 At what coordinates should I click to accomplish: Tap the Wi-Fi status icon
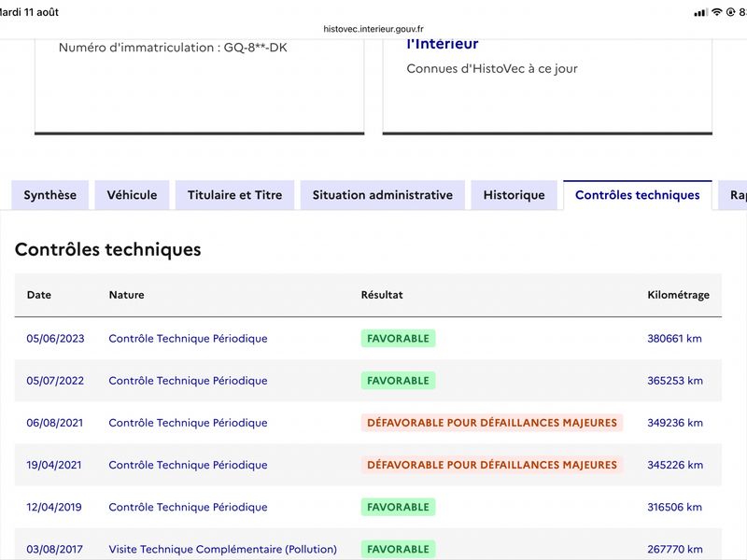(x=716, y=12)
